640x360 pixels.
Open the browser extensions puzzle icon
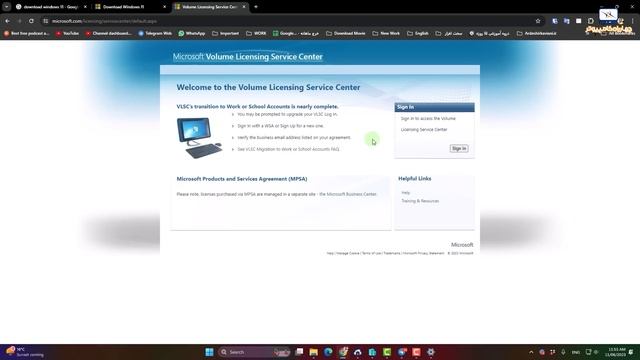(x=591, y=21)
